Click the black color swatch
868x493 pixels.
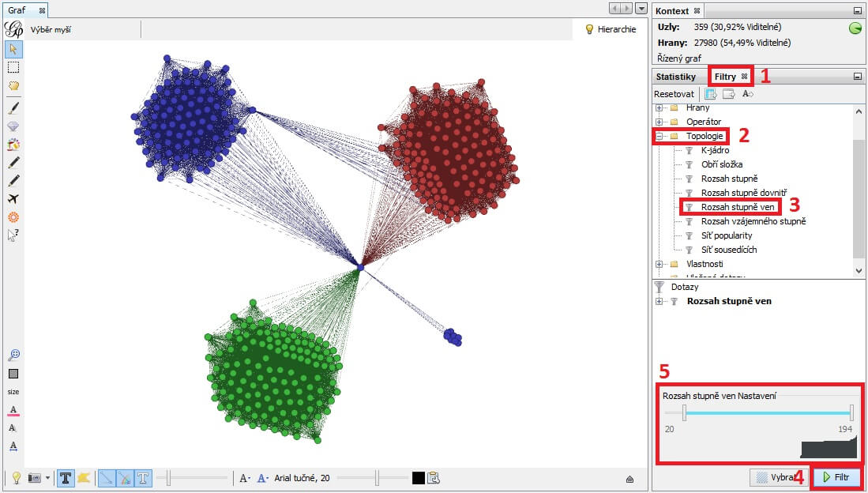point(419,477)
